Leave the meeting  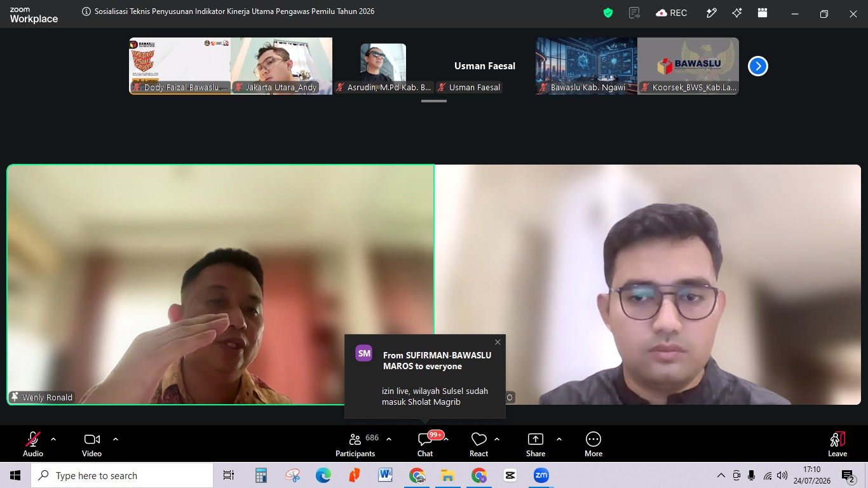(x=837, y=444)
